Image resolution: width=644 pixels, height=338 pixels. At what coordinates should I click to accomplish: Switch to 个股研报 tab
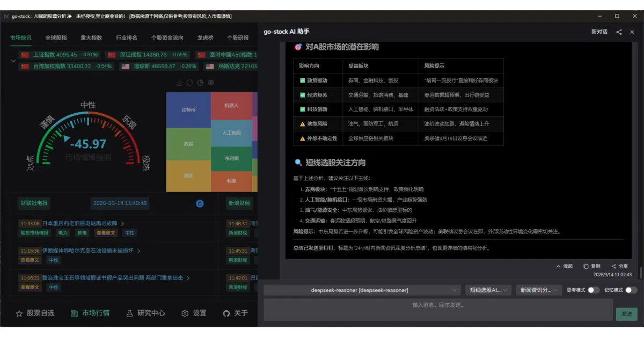[238, 38]
